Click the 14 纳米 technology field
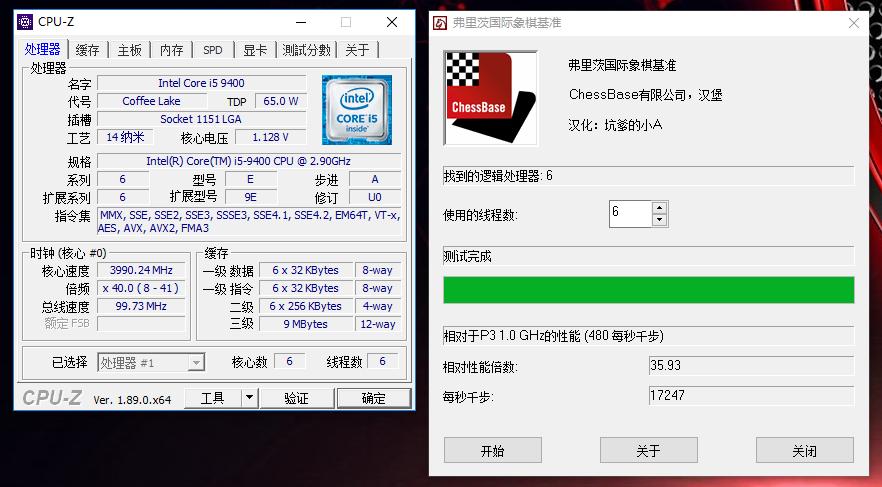 click(125, 137)
